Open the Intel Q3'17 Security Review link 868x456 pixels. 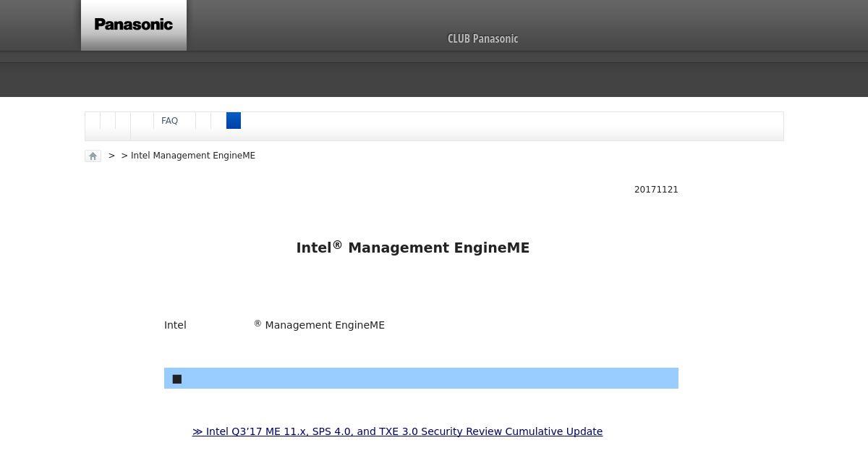(x=404, y=431)
